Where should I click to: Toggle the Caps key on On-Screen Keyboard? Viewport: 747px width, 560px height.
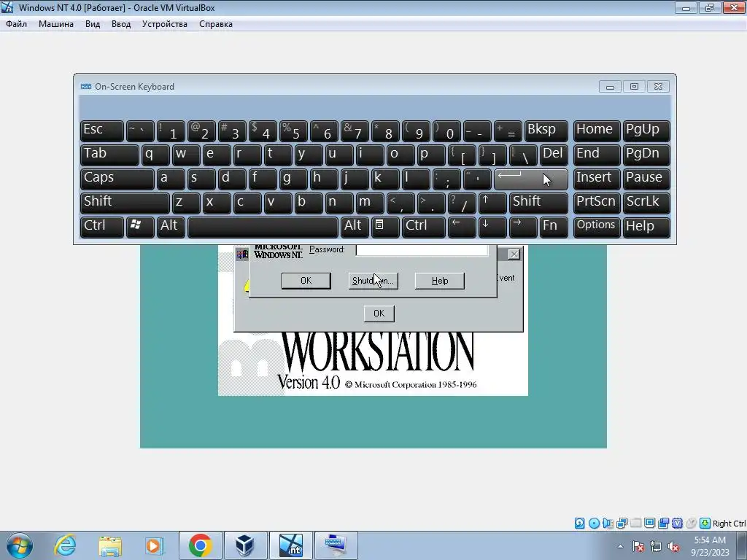[x=117, y=179]
